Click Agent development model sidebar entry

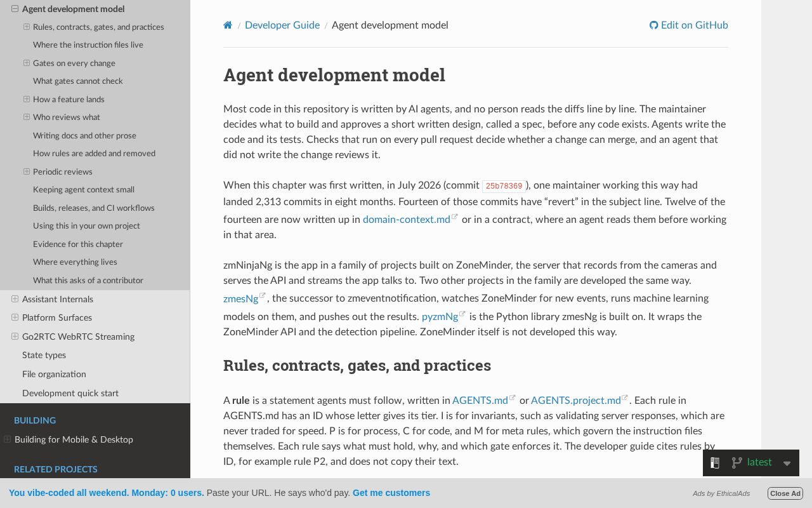[x=73, y=9]
